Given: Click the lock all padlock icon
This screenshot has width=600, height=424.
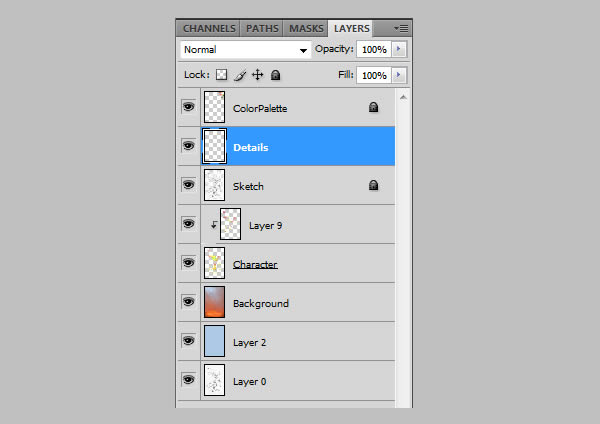Looking at the screenshot, I should (x=276, y=75).
